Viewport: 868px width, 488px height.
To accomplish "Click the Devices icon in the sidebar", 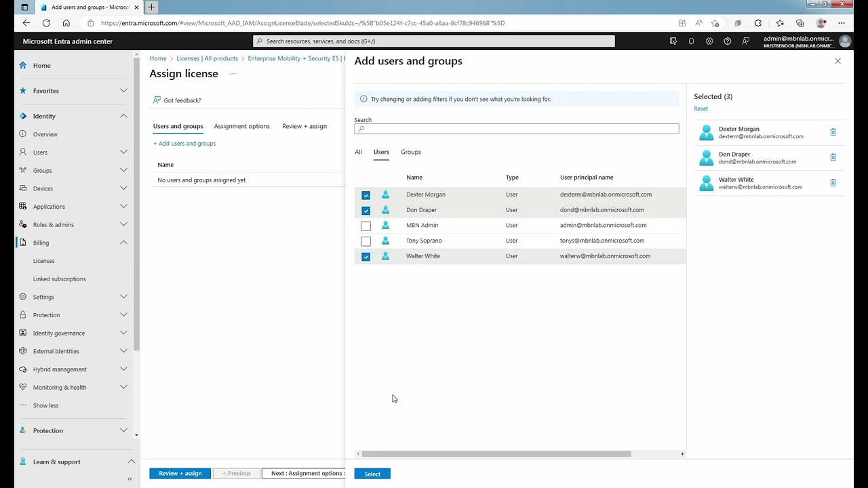I will (x=23, y=188).
